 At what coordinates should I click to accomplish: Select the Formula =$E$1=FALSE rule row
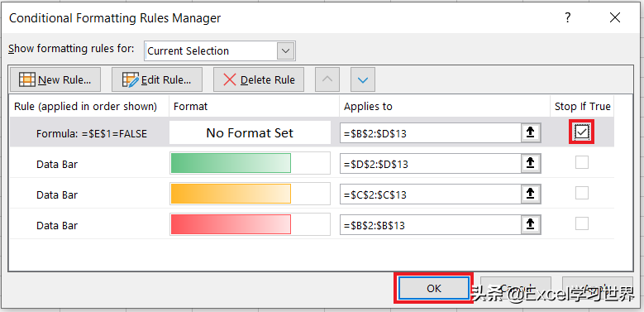point(312,132)
